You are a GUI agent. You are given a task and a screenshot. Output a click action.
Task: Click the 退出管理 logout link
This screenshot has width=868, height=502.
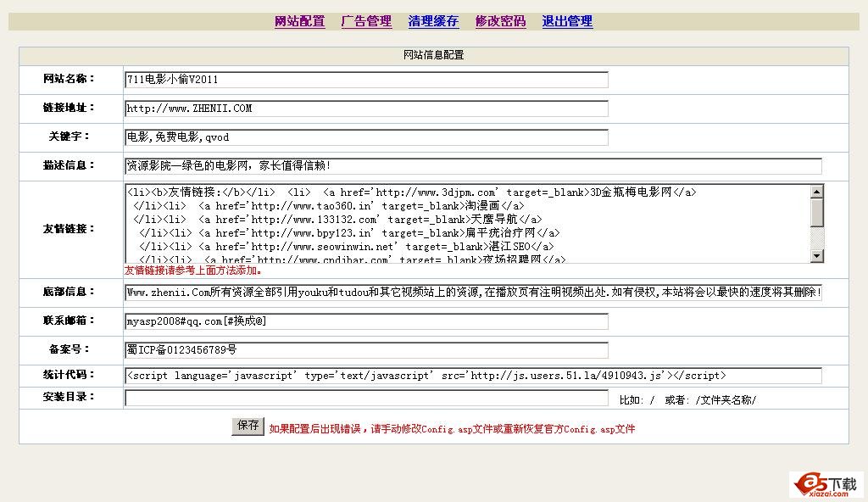(x=567, y=21)
